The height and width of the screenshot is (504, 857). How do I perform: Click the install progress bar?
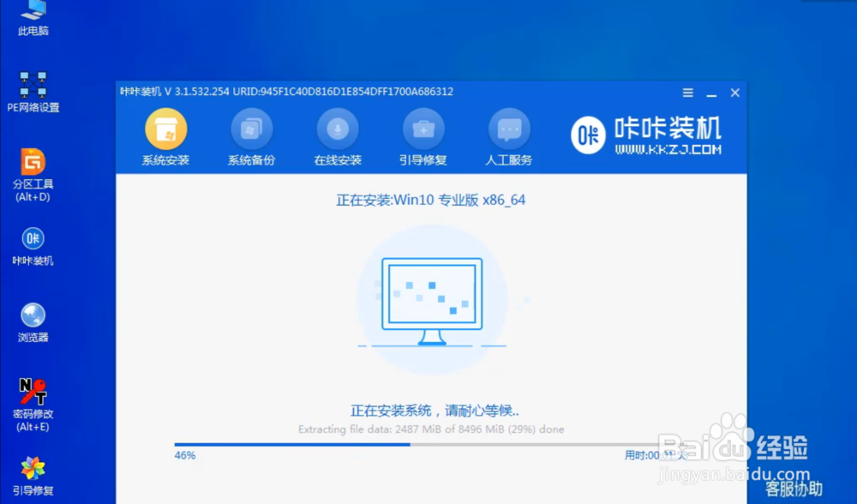[x=431, y=444]
